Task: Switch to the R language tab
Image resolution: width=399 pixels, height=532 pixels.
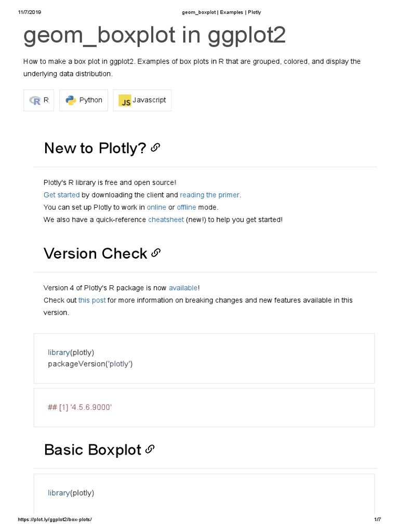Action: [x=39, y=100]
